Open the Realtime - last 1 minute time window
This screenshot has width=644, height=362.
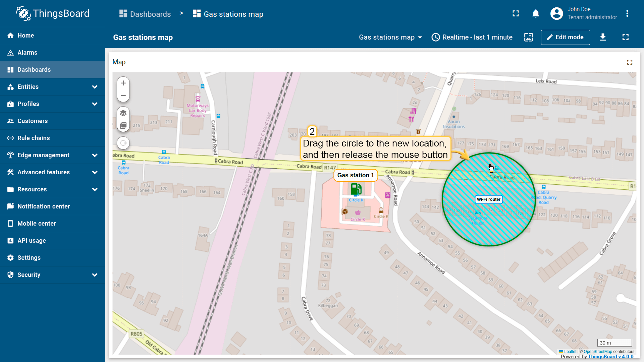472,37
